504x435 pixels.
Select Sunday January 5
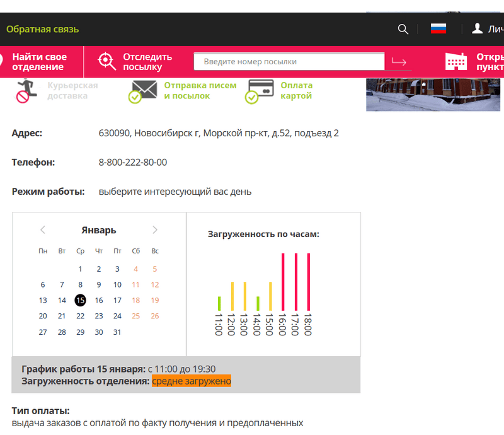point(154,269)
